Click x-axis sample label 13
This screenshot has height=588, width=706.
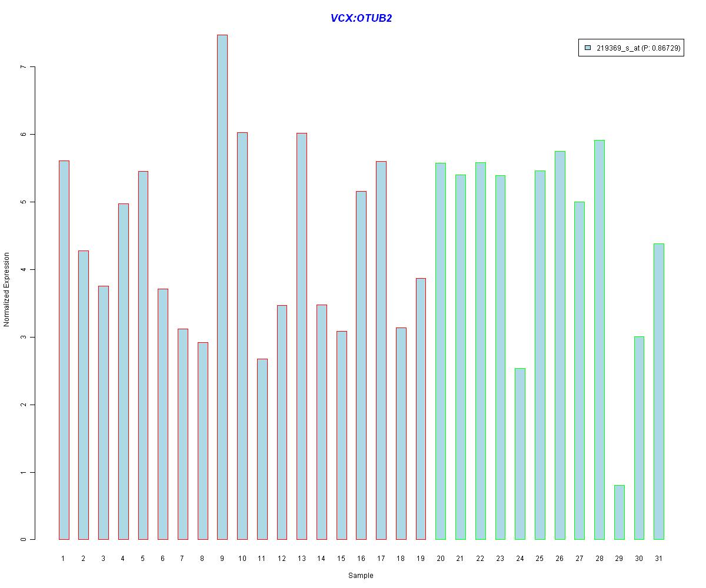[302, 559]
